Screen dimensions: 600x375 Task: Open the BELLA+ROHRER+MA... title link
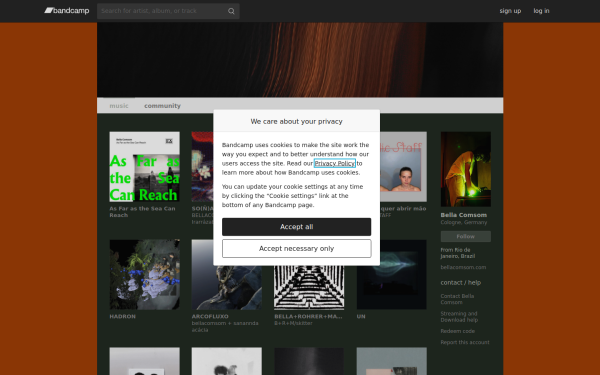308,316
